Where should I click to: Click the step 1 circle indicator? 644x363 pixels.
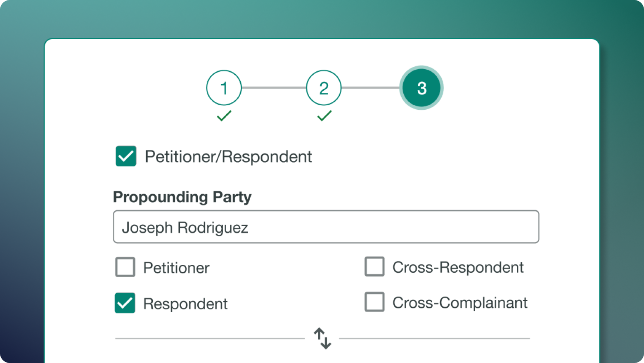(224, 88)
